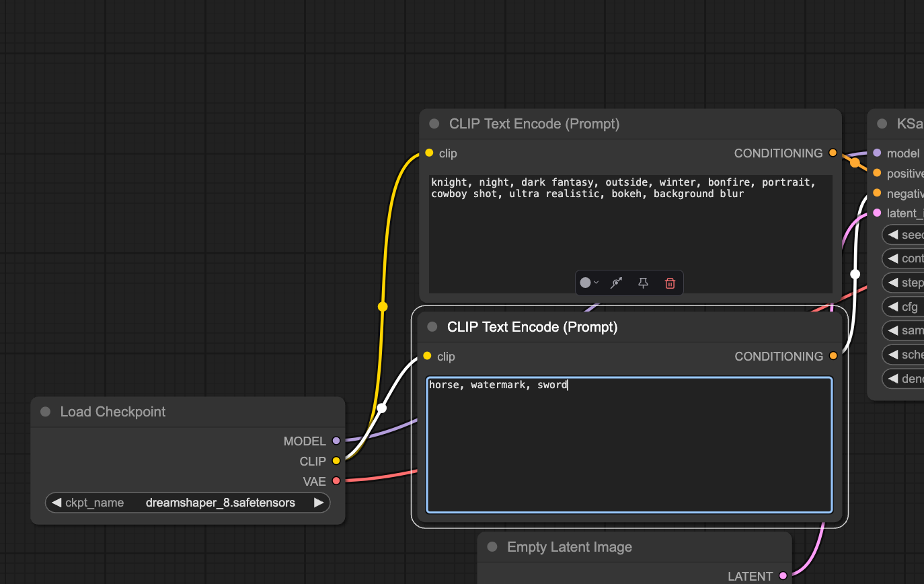Click the LATENT output port on Empty Latent Image
924x584 pixels.
coord(783,576)
